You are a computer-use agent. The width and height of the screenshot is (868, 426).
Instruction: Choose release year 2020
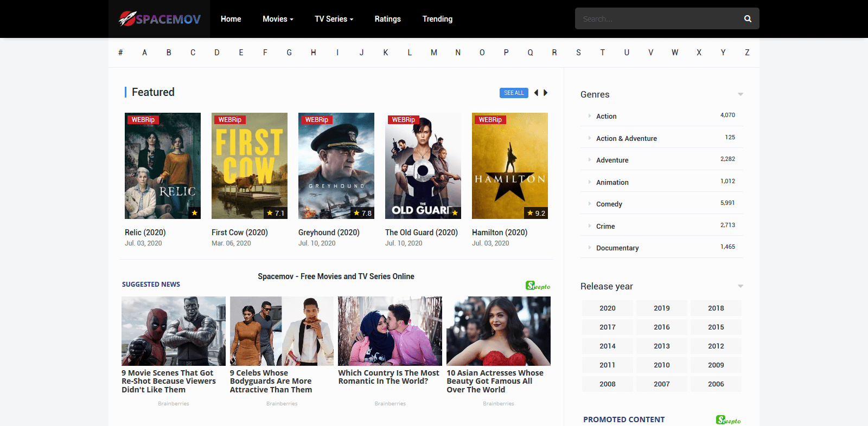click(x=608, y=308)
